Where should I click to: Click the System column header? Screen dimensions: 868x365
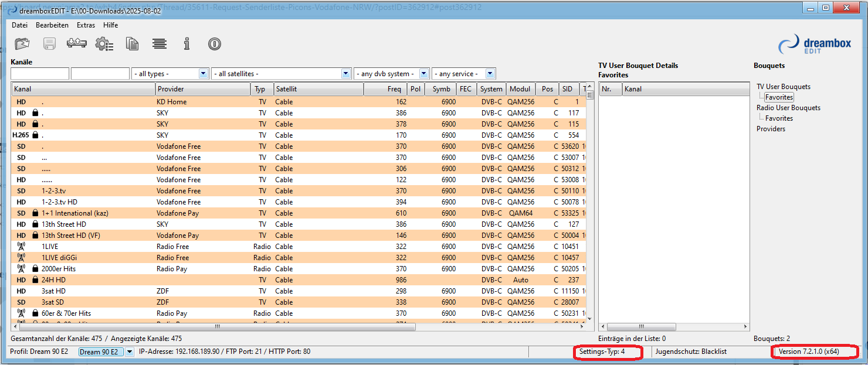(490, 89)
